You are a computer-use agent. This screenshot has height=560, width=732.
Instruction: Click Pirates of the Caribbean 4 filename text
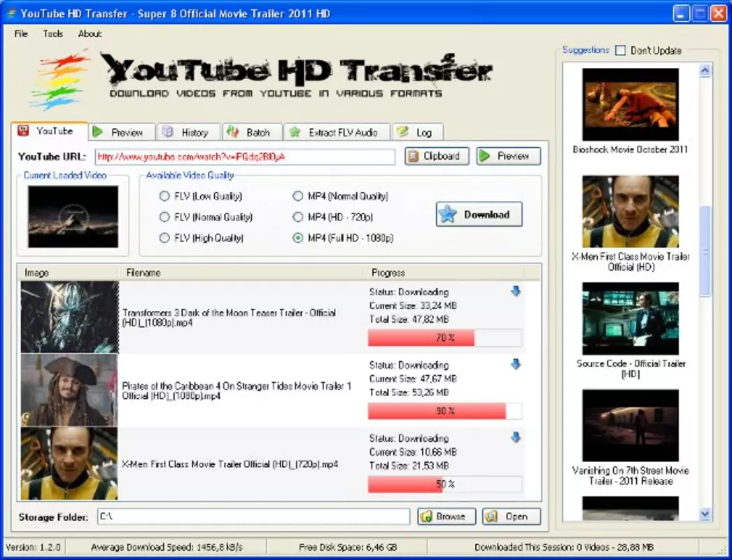(237, 391)
